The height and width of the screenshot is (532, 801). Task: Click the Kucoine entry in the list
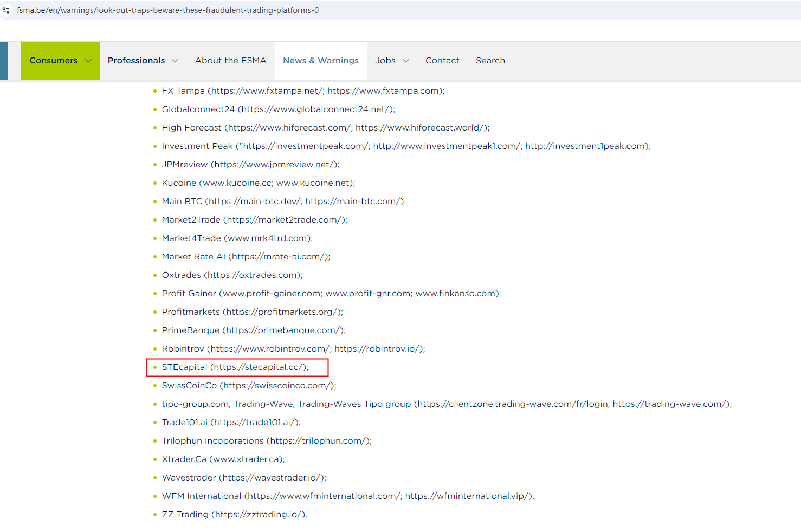coord(258,183)
